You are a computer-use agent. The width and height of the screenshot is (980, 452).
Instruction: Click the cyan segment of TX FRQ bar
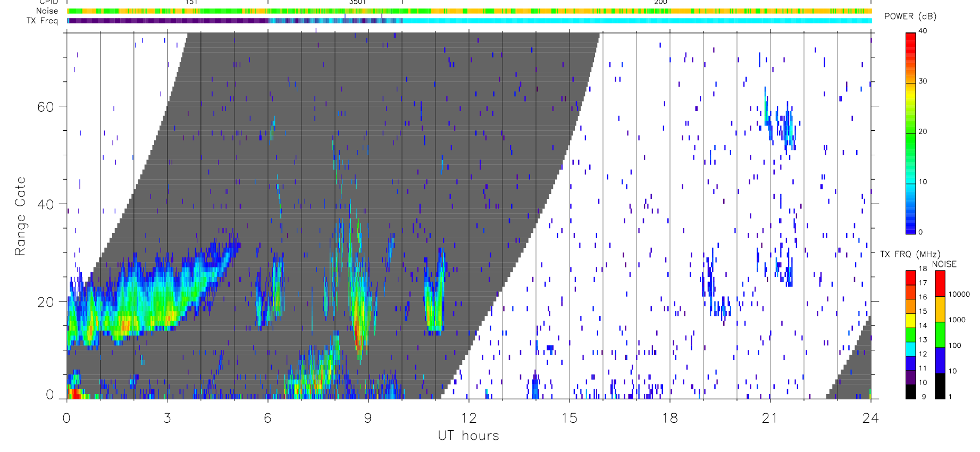[911, 349]
